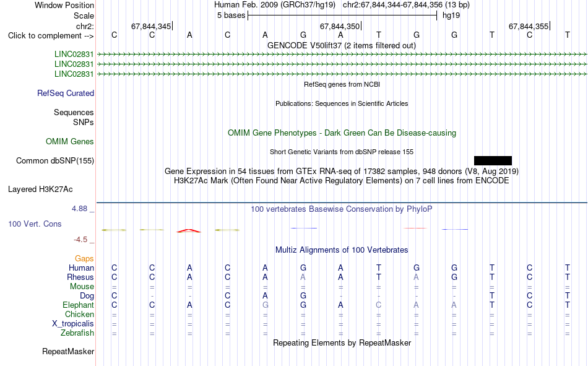Click 'Short Genetic Variants from dbSNP release 155'
Viewport: 588px width, 366px height.
342,152
